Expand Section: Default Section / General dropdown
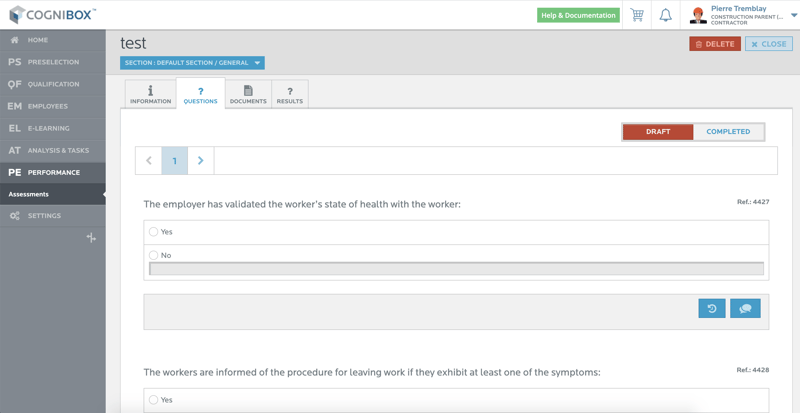Image resolution: width=800 pixels, height=413 pixels. [x=192, y=63]
